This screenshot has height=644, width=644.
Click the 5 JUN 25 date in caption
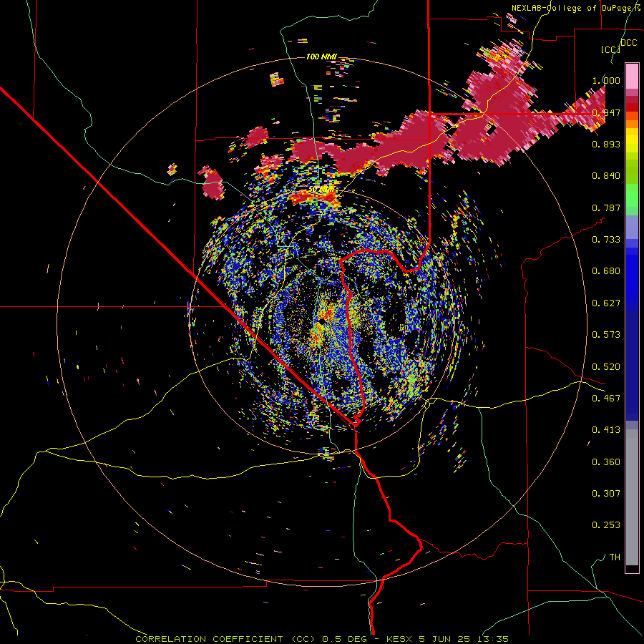[x=446, y=639]
